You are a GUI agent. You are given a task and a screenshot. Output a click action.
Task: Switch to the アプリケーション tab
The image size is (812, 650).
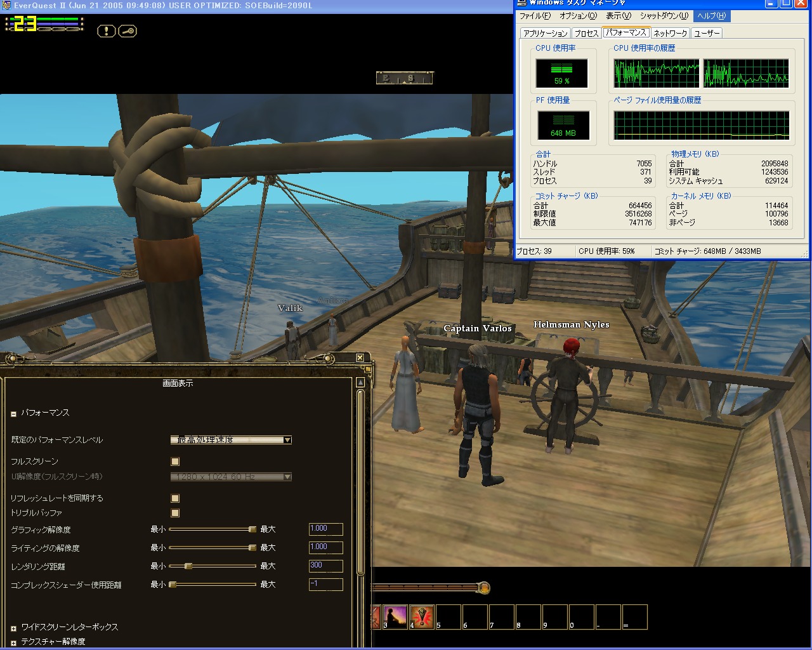tap(545, 33)
